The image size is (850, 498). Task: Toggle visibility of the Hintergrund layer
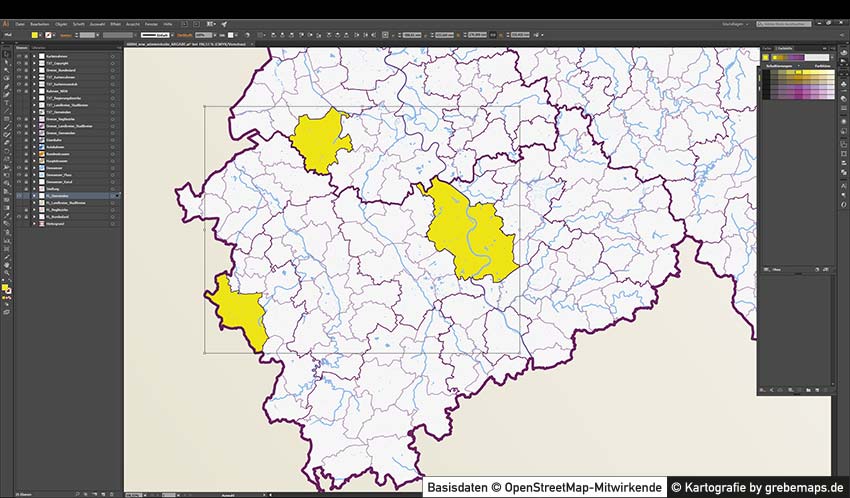[18, 224]
